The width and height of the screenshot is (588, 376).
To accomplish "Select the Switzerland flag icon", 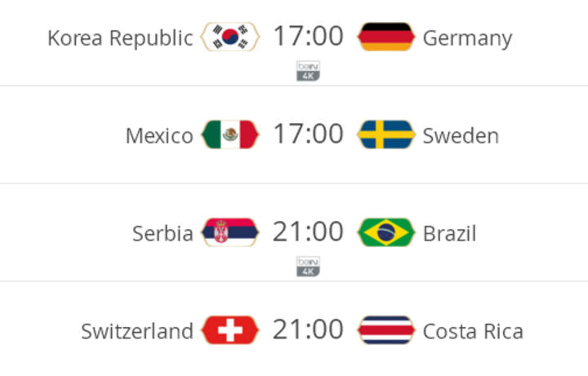I will [x=229, y=330].
